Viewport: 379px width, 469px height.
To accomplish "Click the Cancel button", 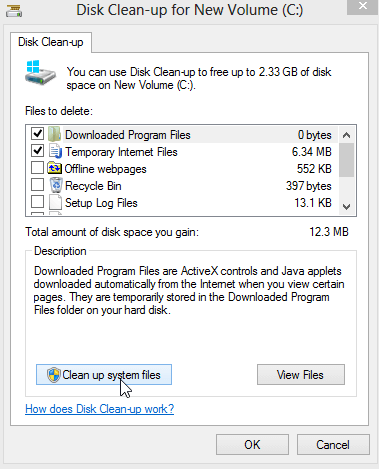I will coord(333,445).
